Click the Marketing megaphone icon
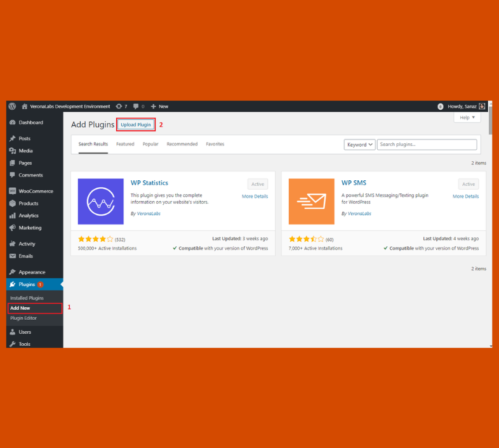 [x=13, y=228]
